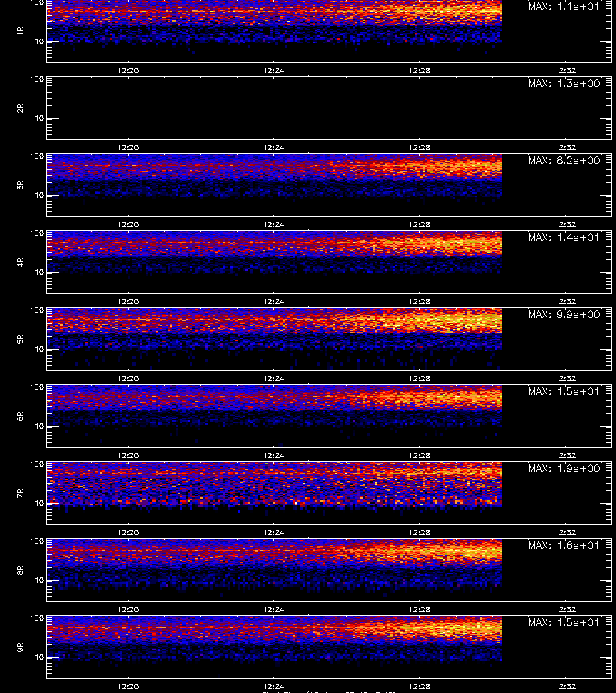Click the 10 y-axis value on 5R panel
616x693 pixels.
(39, 349)
